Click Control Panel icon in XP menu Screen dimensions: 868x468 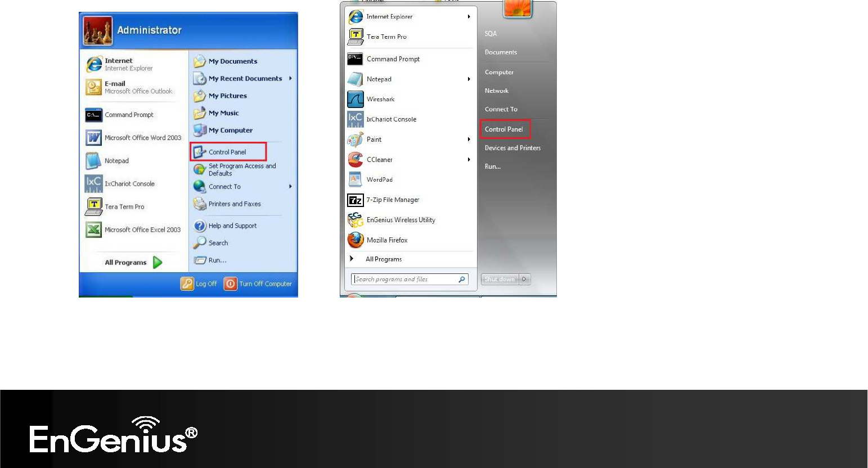[200, 152]
